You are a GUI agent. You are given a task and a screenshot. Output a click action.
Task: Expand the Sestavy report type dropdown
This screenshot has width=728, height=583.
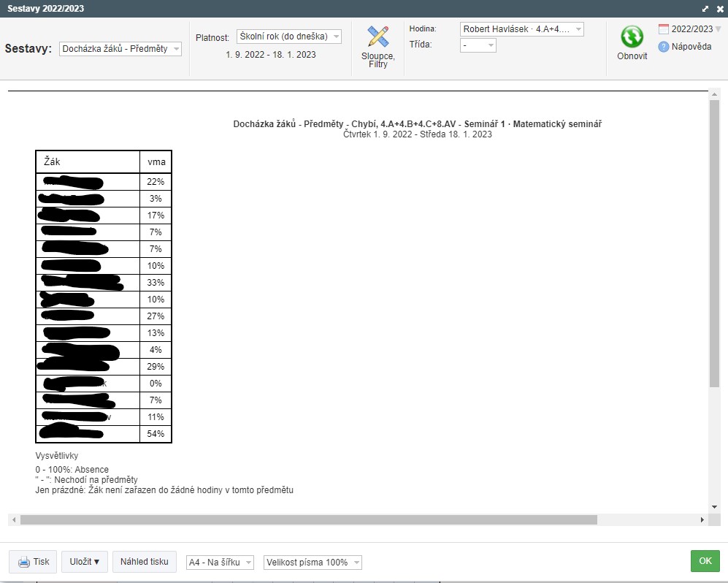pyautogui.click(x=120, y=49)
